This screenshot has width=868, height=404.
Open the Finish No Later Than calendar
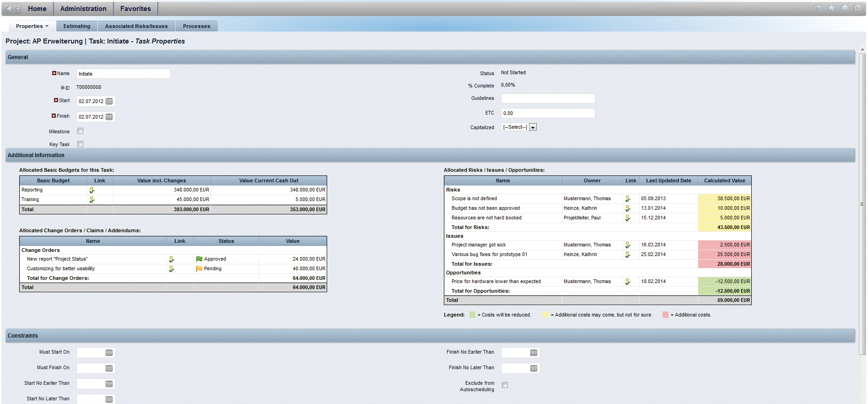[x=534, y=368]
